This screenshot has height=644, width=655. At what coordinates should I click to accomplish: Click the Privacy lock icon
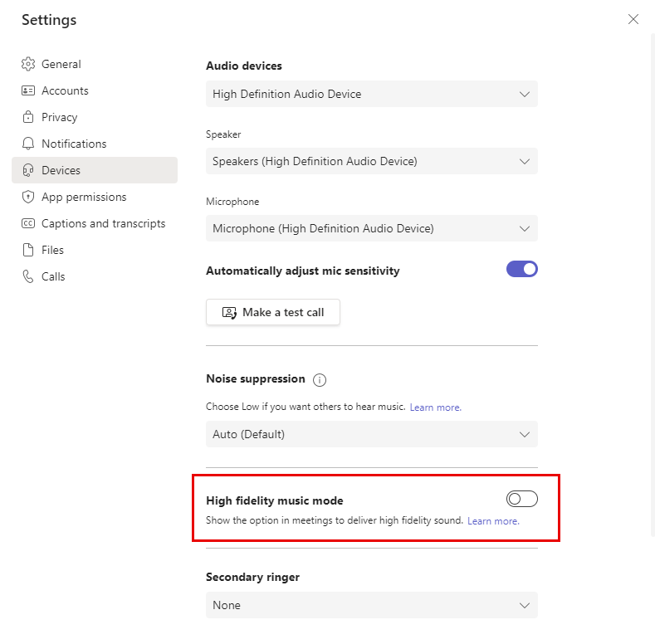(28, 117)
